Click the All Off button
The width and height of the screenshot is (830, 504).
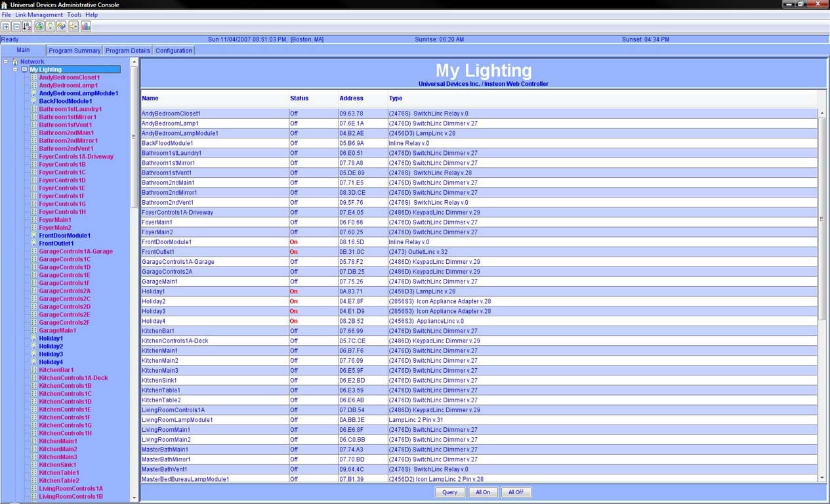click(x=516, y=492)
